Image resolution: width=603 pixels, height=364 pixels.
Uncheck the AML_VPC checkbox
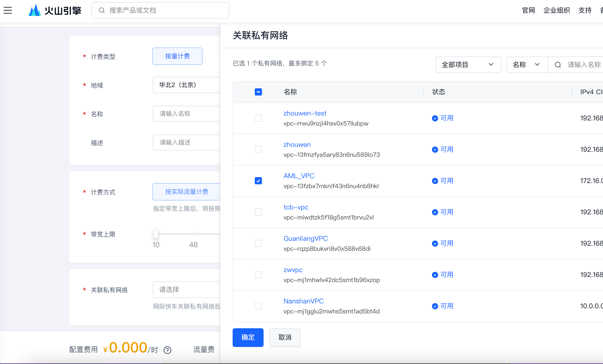(258, 181)
